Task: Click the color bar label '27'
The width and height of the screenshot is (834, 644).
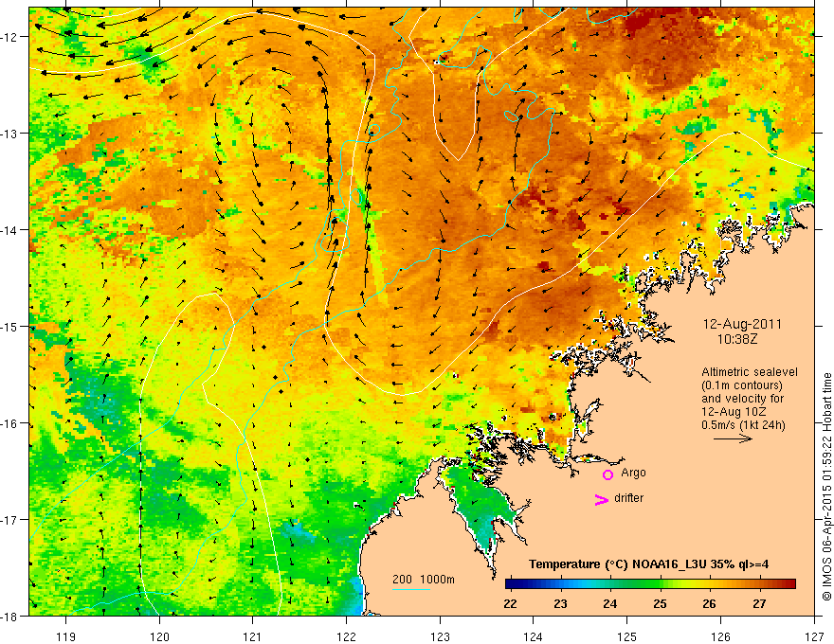Action: (759, 604)
